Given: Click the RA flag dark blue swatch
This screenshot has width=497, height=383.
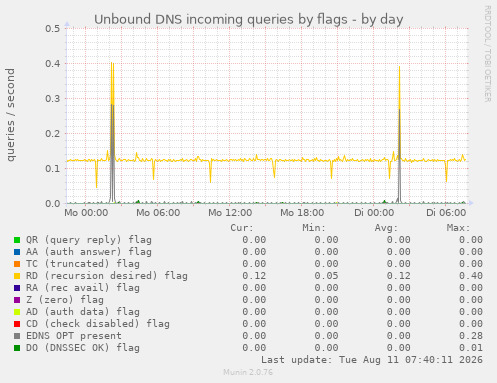Looking at the screenshot, I should [17, 288].
